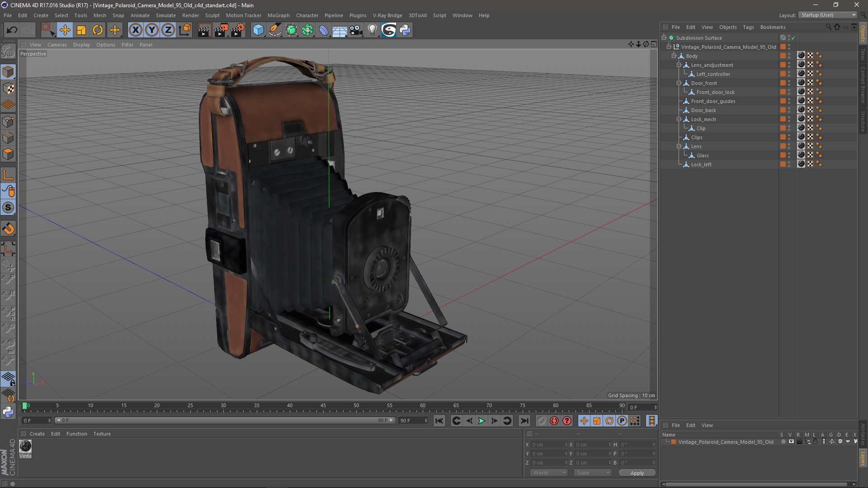Toggle the Snap S icon

pyautogui.click(x=8, y=207)
